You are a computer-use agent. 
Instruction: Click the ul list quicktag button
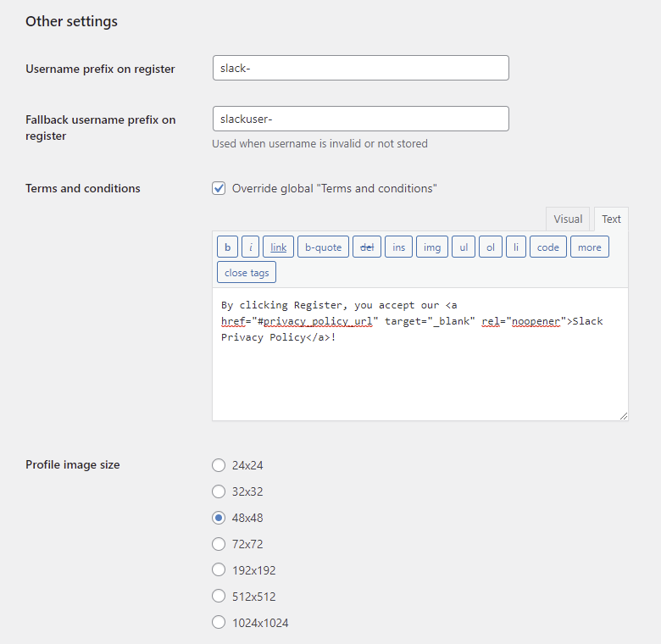point(464,247)
